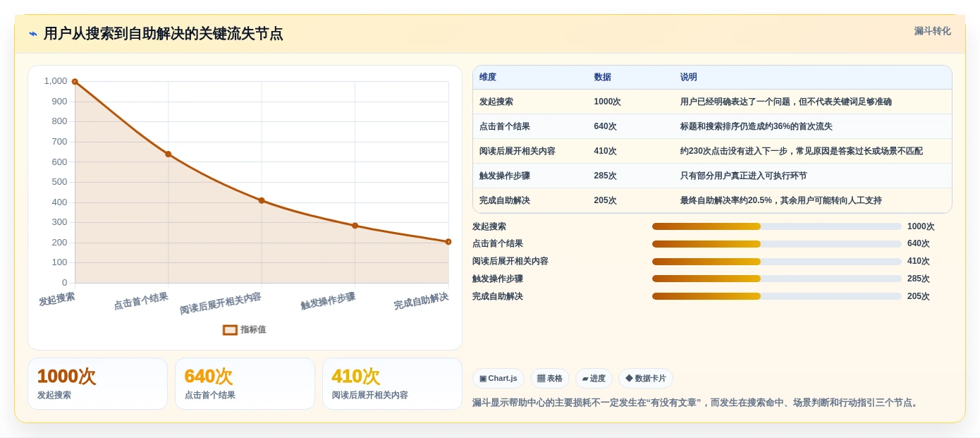This screenshot has height=438, width=980.
Task: Click the 点击首个结果 progress bar
Action: (777, 244)
